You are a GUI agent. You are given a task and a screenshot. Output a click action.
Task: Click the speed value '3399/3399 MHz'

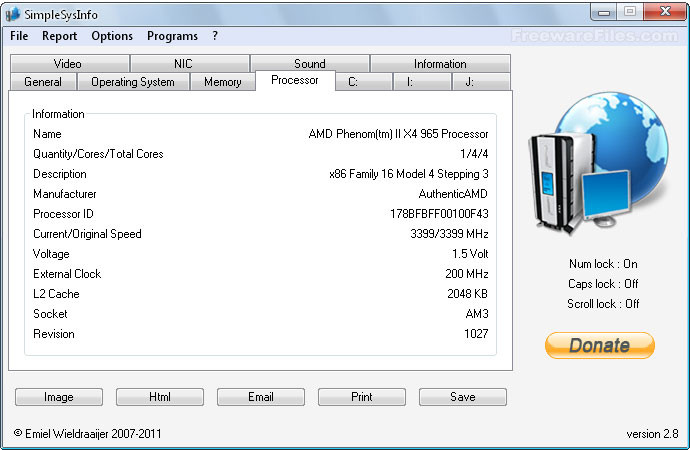(449, 234)
